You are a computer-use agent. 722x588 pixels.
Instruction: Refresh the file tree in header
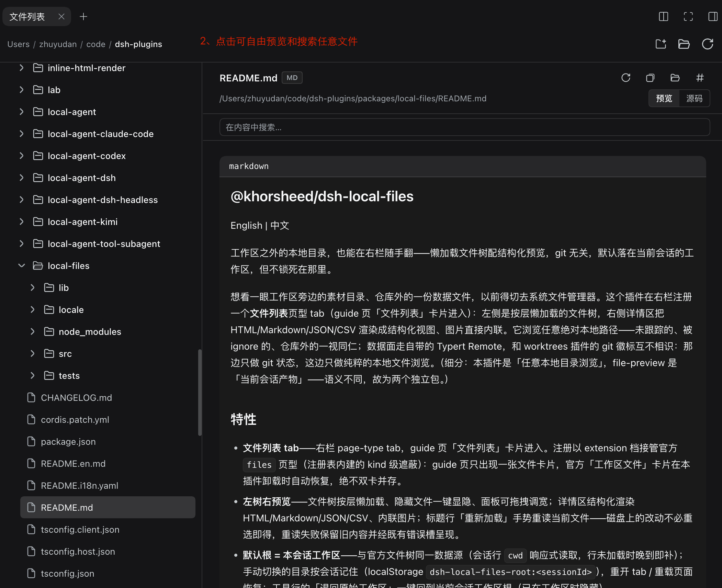coord(708,44)
